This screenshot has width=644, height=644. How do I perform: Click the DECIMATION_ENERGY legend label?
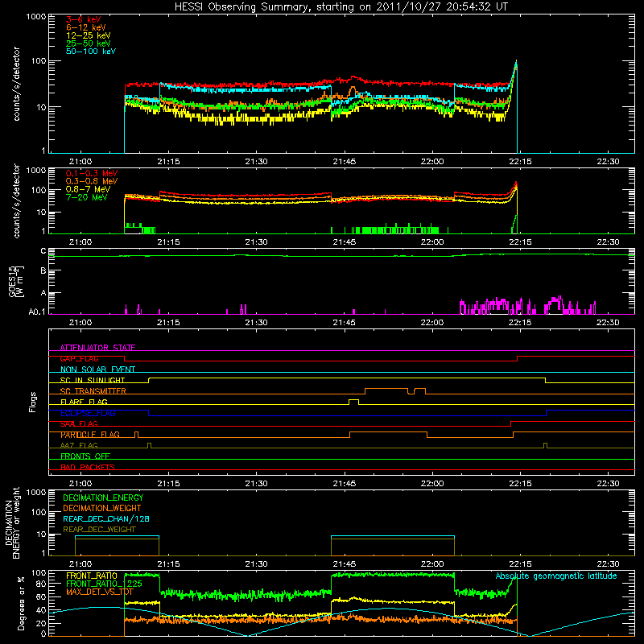[103, 497]
